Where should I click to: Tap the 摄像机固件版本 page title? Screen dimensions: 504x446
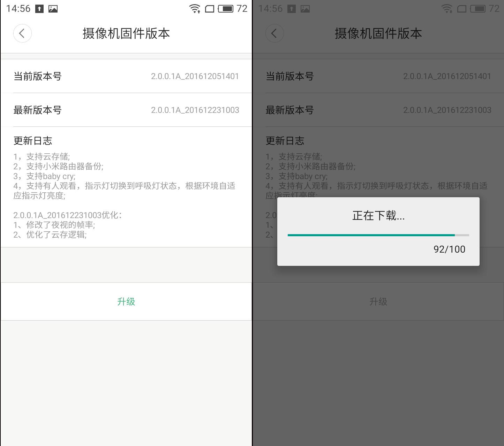coord(126,33)
